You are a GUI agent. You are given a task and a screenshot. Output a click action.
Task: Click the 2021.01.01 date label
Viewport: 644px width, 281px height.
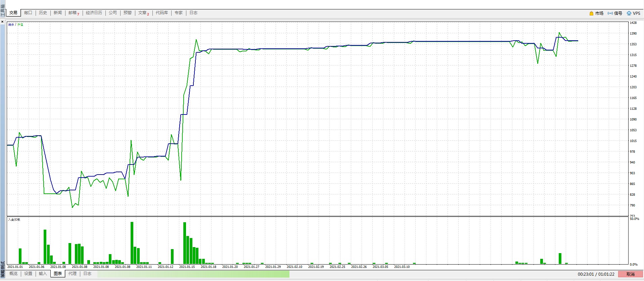pos(15,267)
